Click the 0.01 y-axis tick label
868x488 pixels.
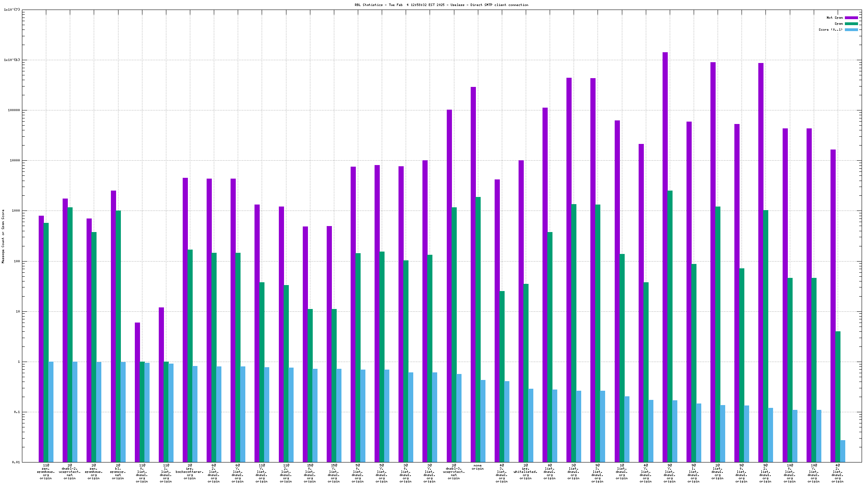[x=16, y=462]
